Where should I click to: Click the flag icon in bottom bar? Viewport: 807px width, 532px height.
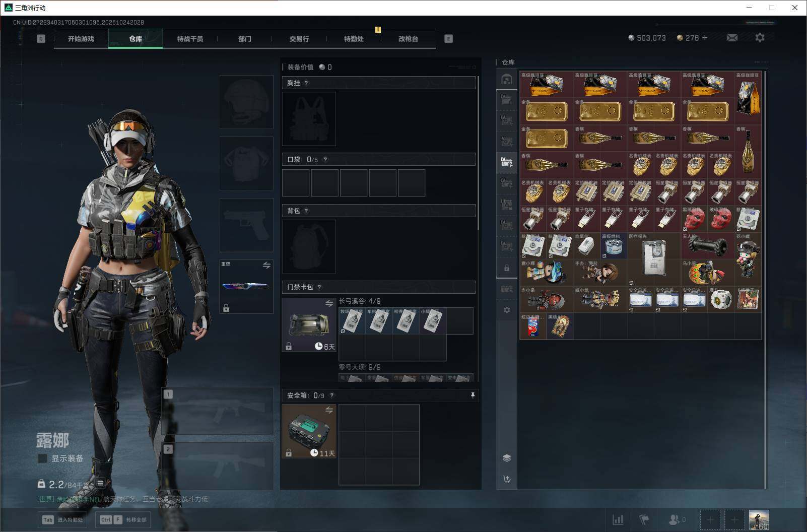(x=644, y=519)
